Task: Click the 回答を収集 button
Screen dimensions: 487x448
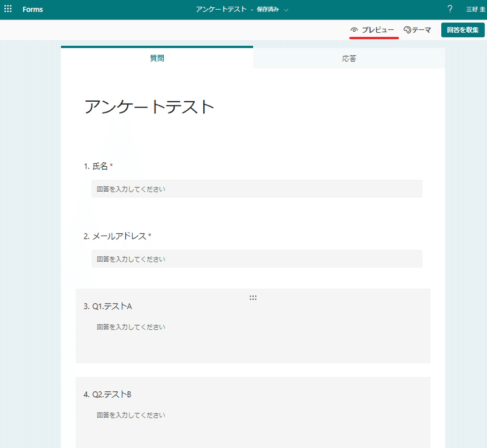Action: tap(463, 30)
